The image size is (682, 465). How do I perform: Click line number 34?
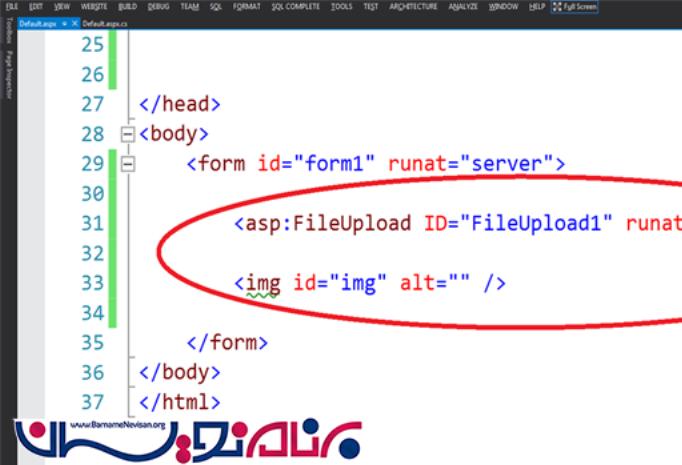(93, 313)
